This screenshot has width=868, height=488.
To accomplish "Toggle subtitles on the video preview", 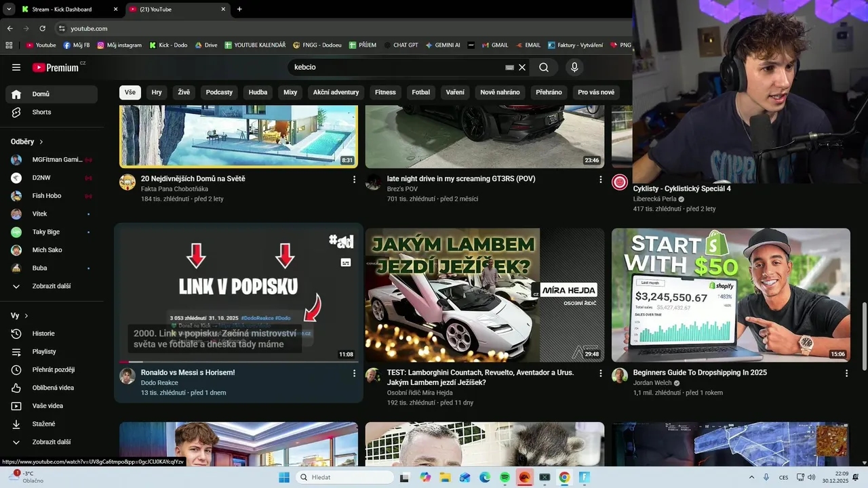I will [x=346, y=262].
